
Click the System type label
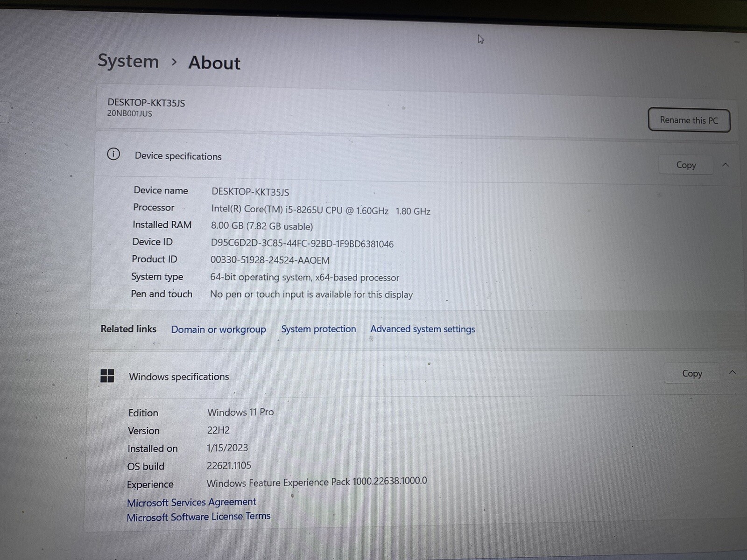pos(157,277)
